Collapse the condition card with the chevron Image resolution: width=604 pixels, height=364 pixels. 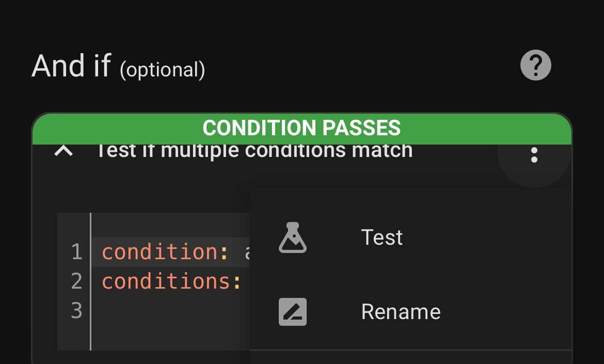point(63,151)
